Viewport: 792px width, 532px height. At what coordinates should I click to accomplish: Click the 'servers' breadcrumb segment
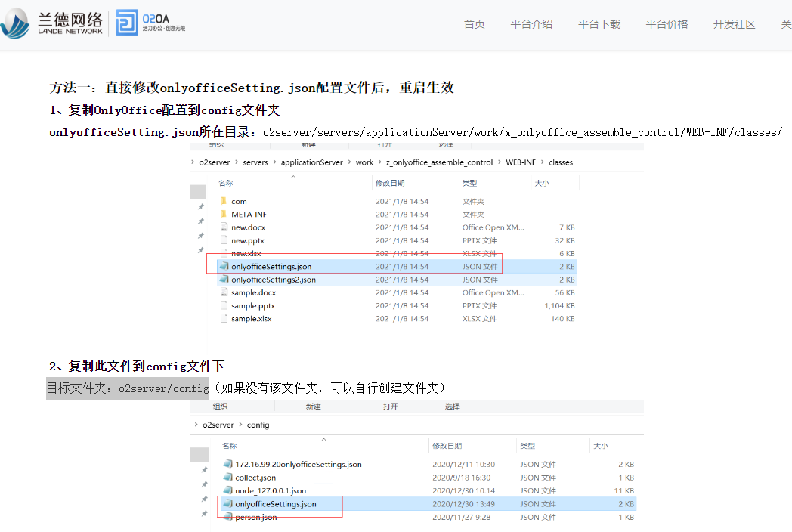(x=255, y=162)
